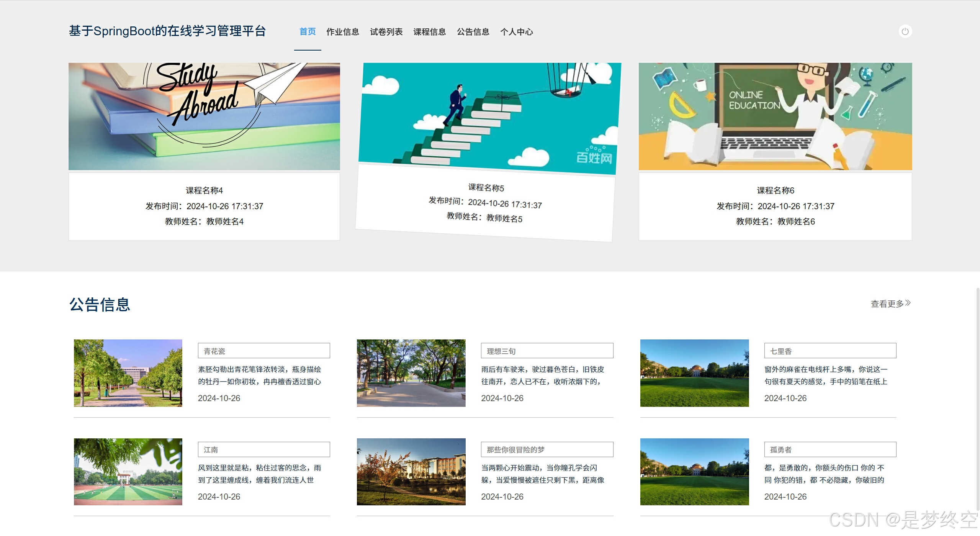Open the Online Education course image
Image resolution: width=980 pixels, height=536 pixels.
click(775, 116)
